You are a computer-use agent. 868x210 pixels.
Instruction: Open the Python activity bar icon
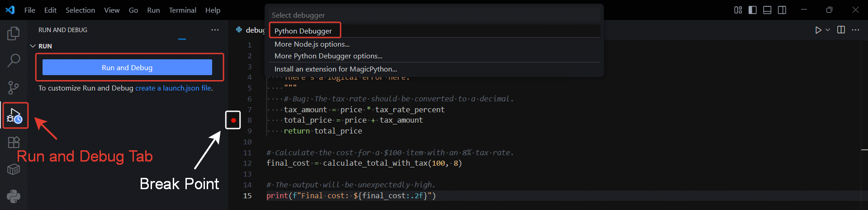(x=14, y=196)
